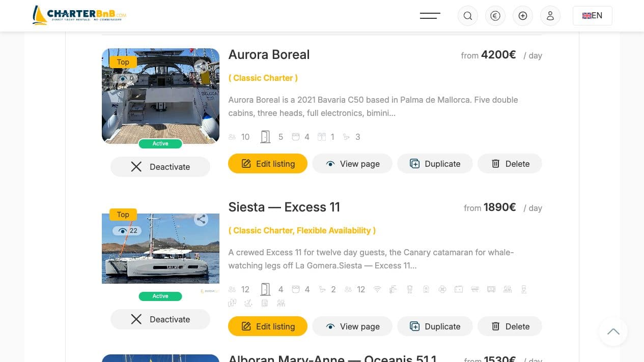Share the Siesta Excess 11 listing
This screenshot has width=644, height=362.
(x=201, y=219)
